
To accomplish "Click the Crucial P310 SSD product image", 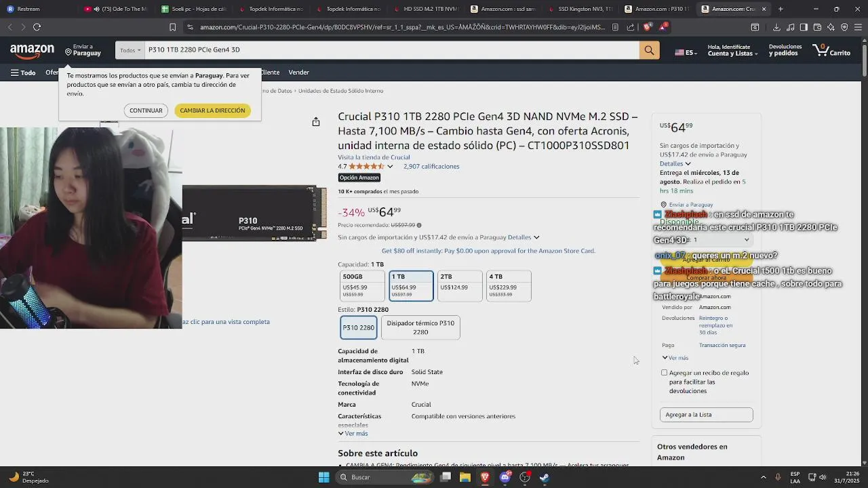I will [x=254, y=213].
